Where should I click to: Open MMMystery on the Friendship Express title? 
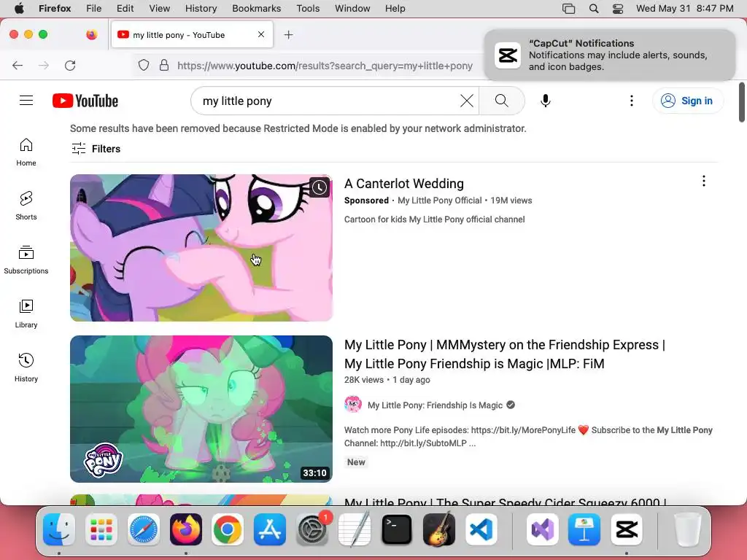tap(505, 354)
